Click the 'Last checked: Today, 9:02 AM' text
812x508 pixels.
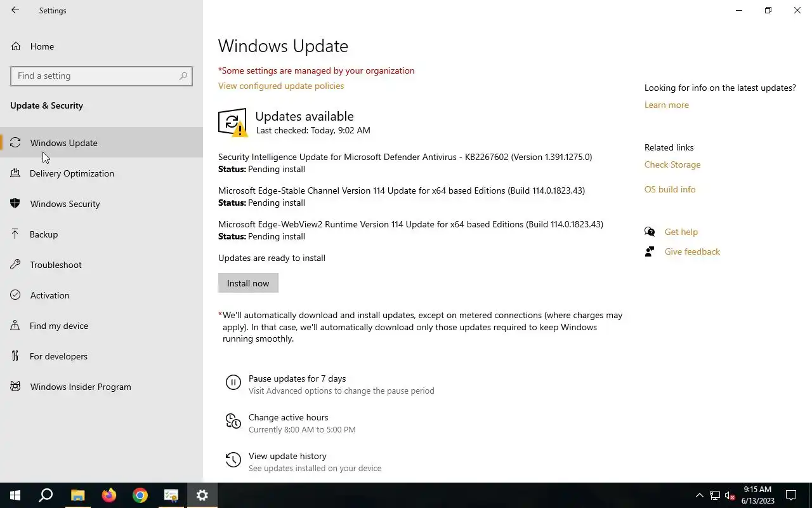click(x=313, y=130)
